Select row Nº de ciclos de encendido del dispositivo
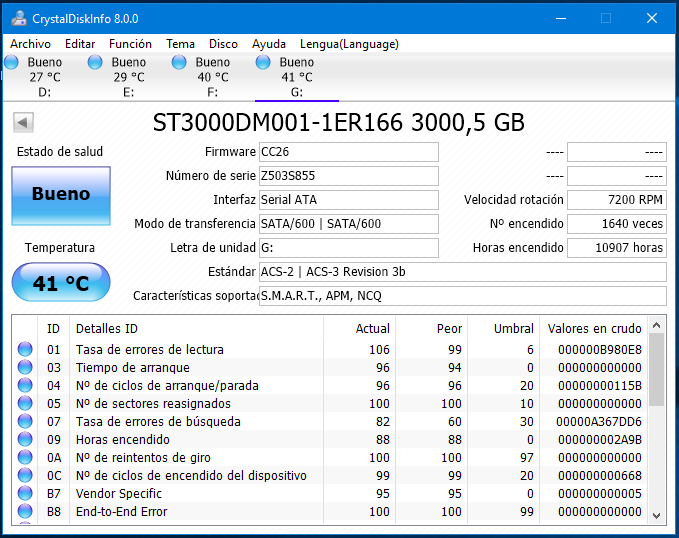Screen dimensions: 679x538 coord(330,475)
